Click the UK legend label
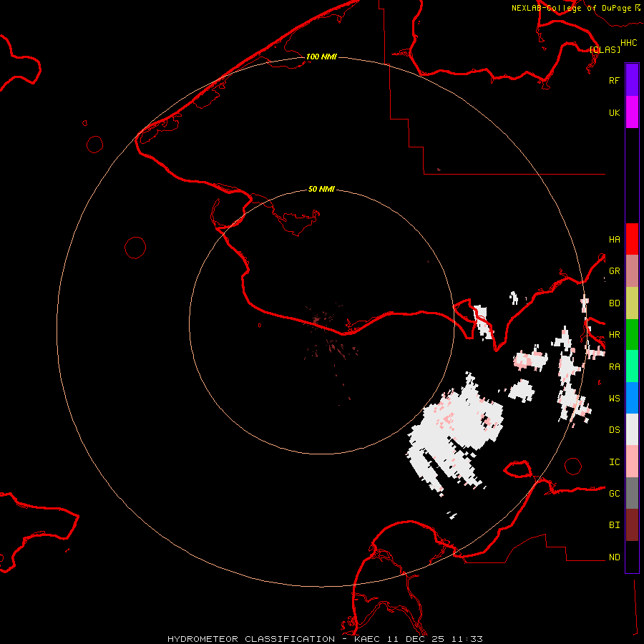This screenshot has width=644, height=644. (614, 112)
